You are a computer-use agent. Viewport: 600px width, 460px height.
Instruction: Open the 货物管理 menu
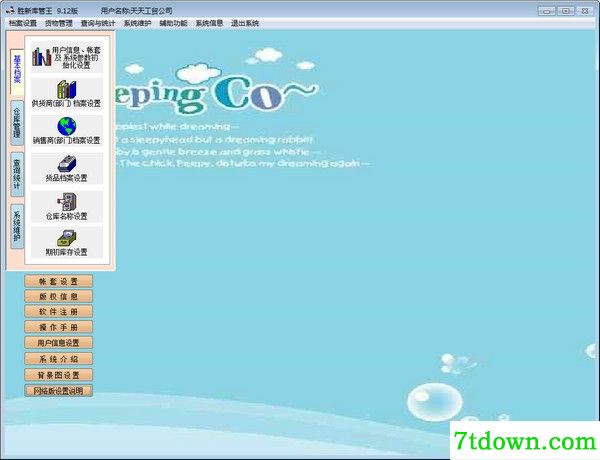pos(59,23)
